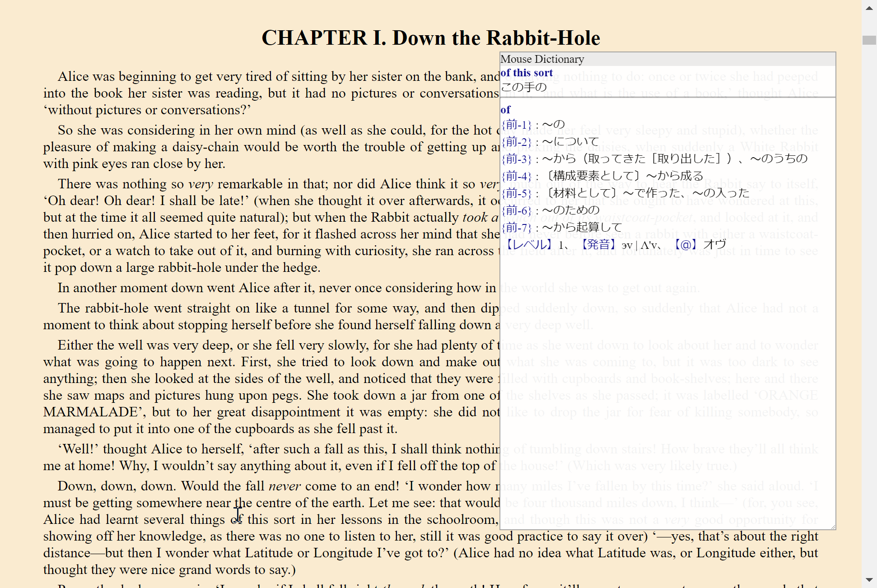Click the 前-5 definition line
Screen dimensions: 877x588
click(x=625, y=193)
